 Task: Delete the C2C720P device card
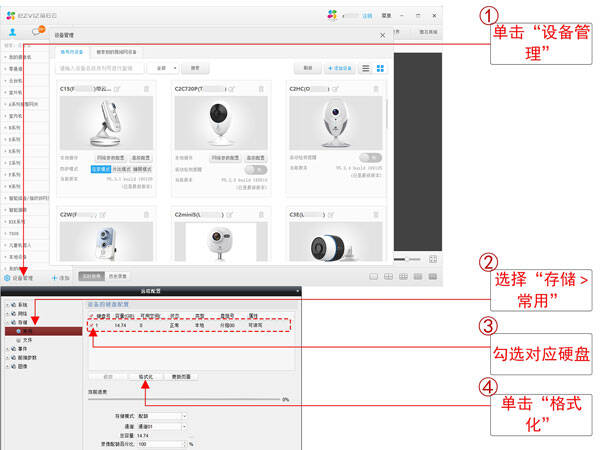click(x=261, y=89)
